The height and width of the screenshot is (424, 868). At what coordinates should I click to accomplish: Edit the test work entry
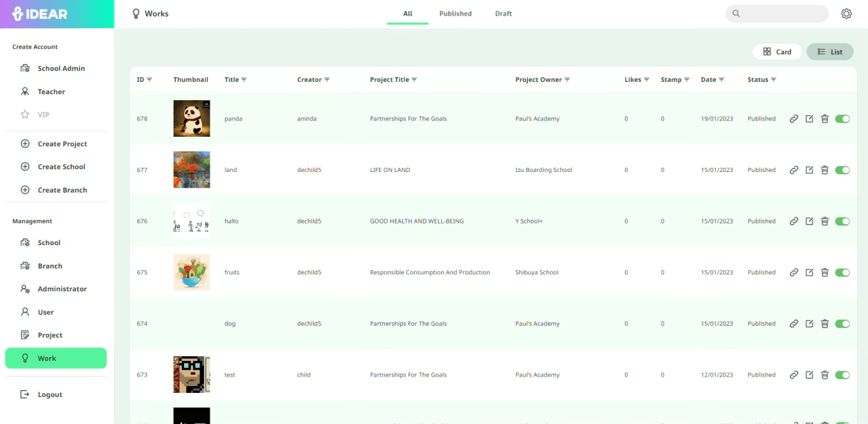click(809, 375)
